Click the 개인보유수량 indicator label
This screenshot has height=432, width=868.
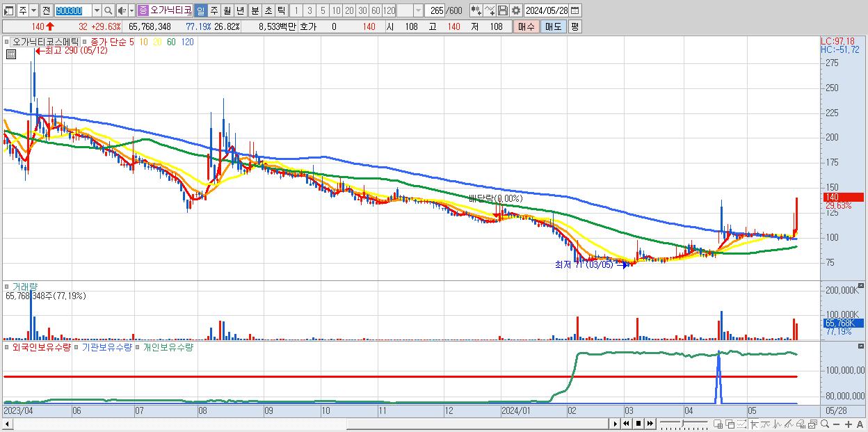pos(168,346)
